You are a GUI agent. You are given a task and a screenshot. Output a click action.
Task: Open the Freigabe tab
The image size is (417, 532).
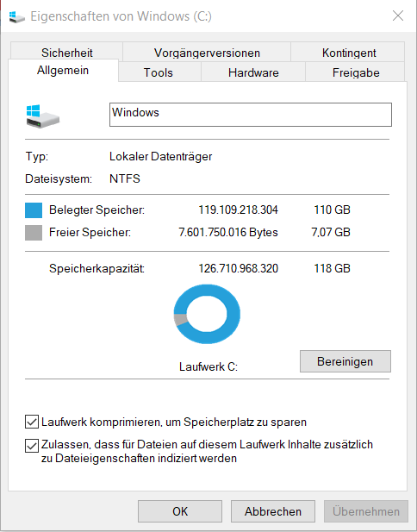point(356,72)
